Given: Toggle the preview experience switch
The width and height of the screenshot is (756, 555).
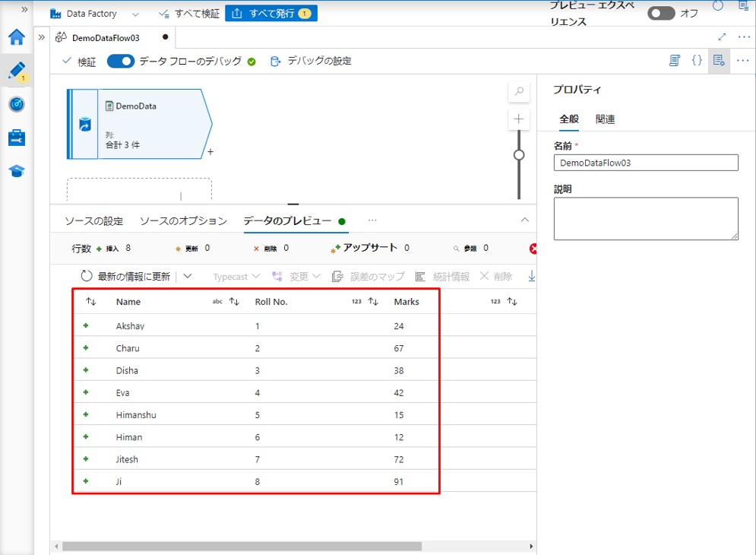Looking at the screenshot, I should [661, 14].
